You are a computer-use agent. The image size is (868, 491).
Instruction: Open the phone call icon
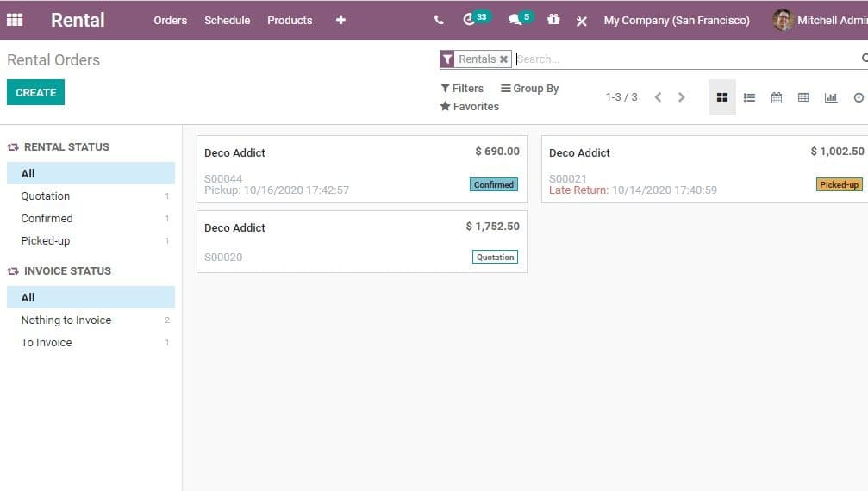(x=439, y=20)
